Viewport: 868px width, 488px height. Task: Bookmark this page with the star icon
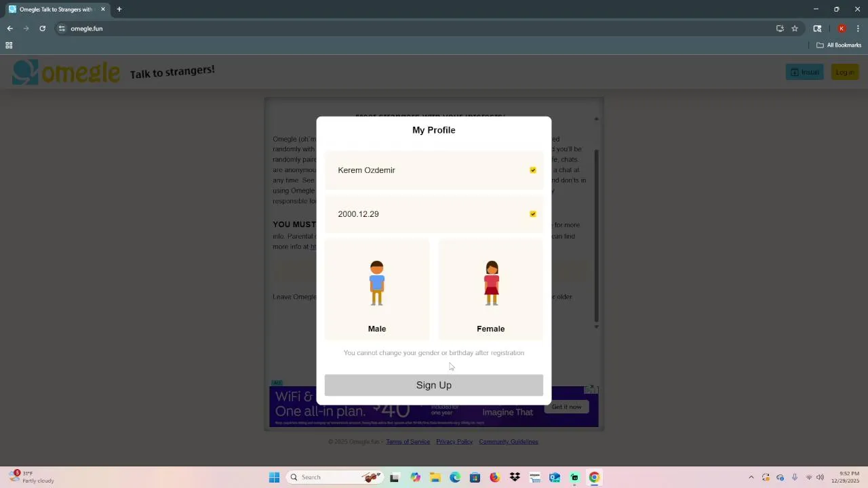click(x=795, y=28)
